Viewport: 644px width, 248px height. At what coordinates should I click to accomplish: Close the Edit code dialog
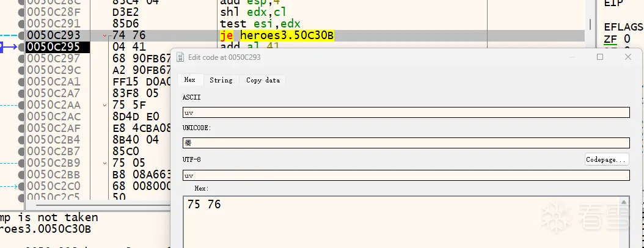tap(628, 57)
